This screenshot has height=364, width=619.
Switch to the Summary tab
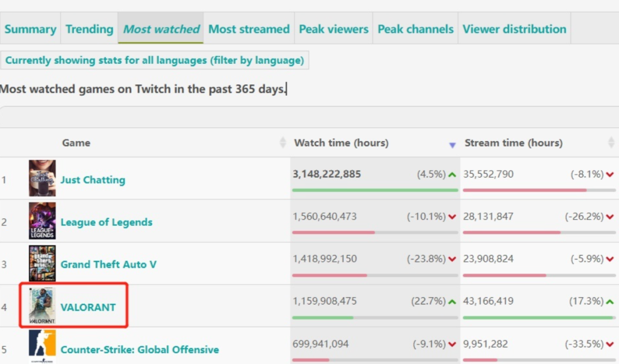[30, 29]
